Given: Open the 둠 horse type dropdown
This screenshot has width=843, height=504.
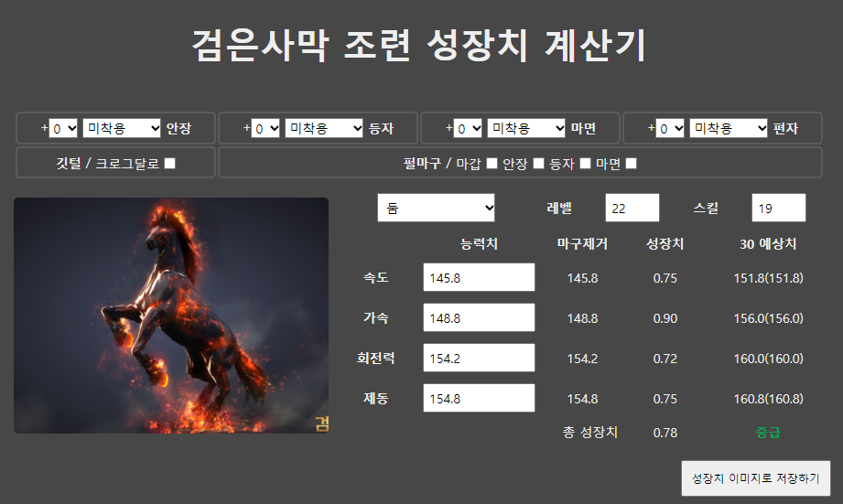Looking at the screenshot, I should click(437, 208).
